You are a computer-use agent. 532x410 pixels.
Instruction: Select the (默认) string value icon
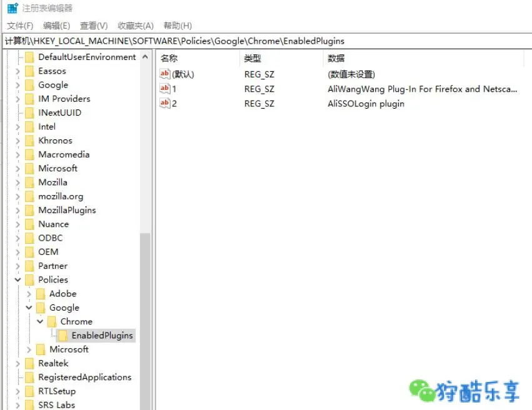pyautogui.click(x=165, y=74)
